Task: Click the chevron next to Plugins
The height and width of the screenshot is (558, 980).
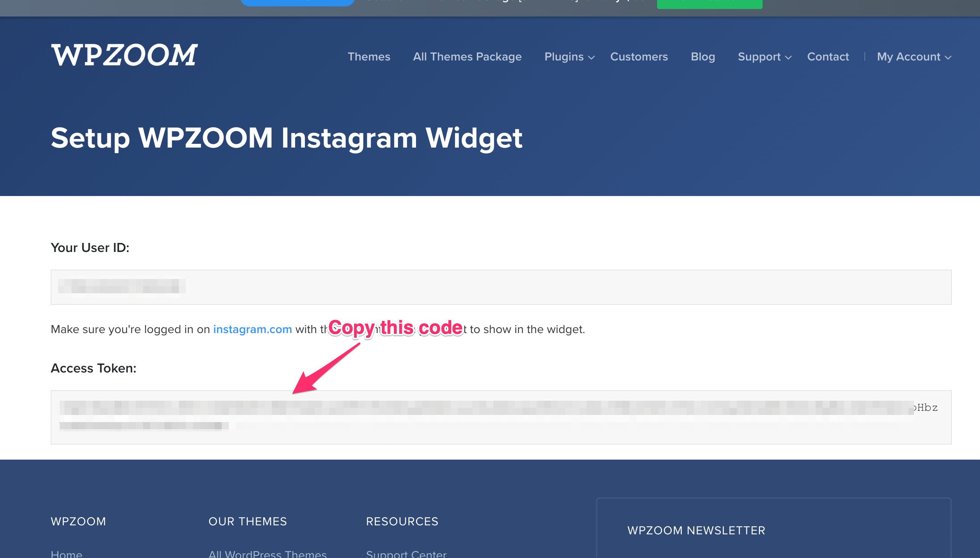Action: [591, 57]
